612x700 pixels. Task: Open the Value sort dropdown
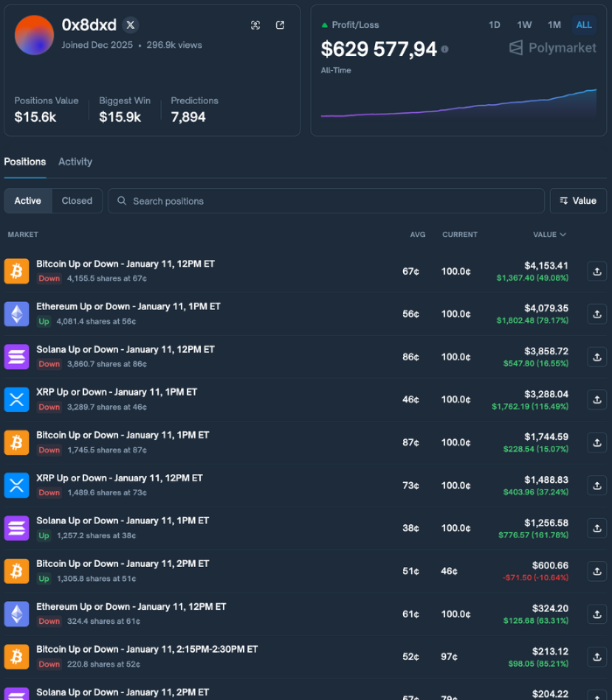click(x=578, y=201)
